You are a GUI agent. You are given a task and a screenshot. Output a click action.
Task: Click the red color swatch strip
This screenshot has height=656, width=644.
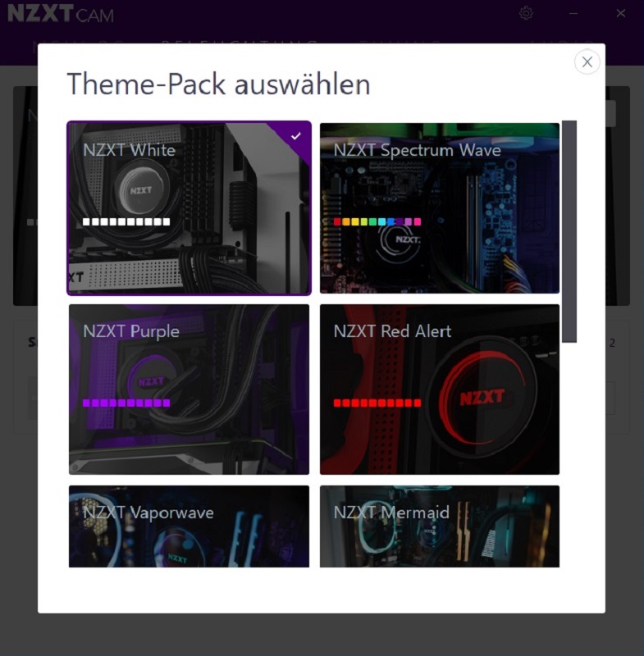377,403
